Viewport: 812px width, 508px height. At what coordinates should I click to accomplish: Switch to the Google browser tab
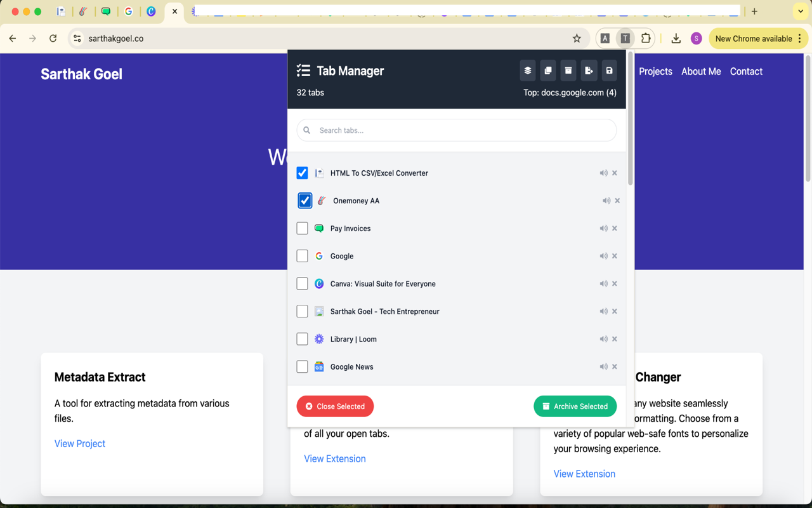(129, 11)
